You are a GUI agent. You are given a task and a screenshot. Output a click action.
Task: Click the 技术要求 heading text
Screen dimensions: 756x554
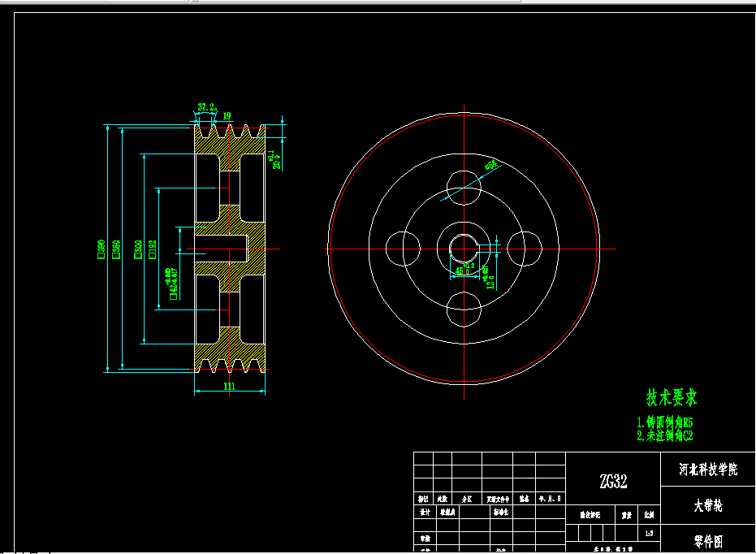[x=672, y=397]
